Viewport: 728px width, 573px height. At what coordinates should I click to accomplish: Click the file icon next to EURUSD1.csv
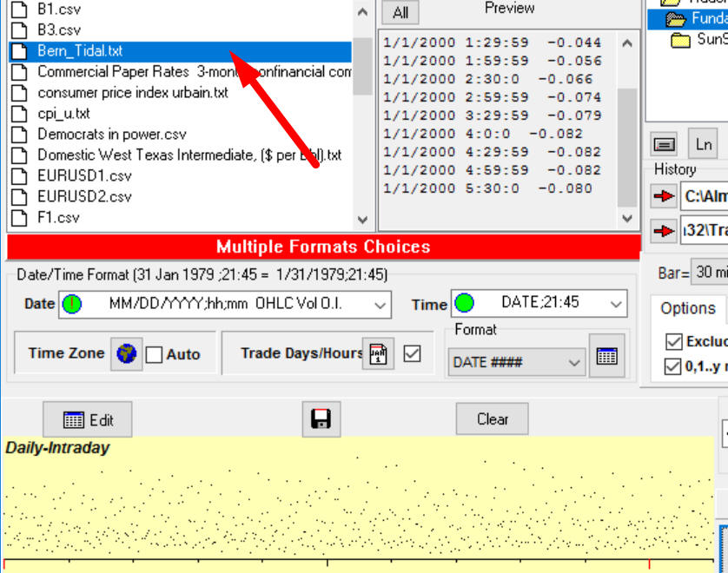pyautogui.click(x=19, y=176)
